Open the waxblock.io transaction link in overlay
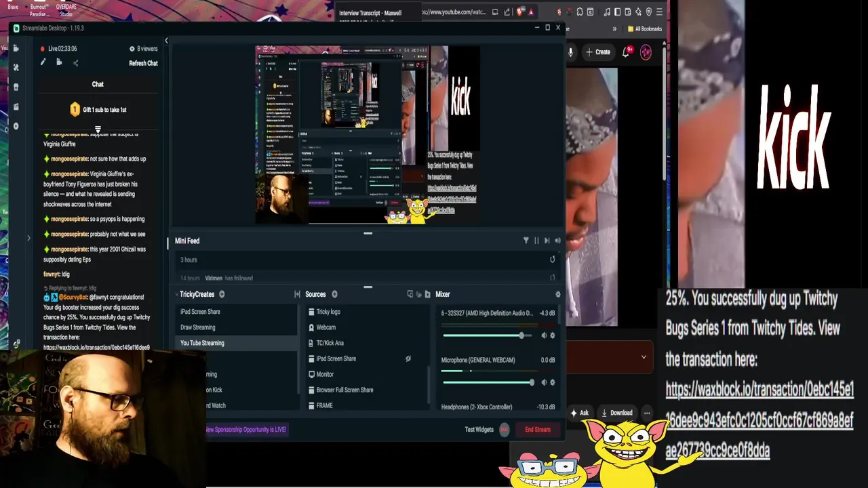This screenshot has width=868, height=488. click(x=759, y=420)
